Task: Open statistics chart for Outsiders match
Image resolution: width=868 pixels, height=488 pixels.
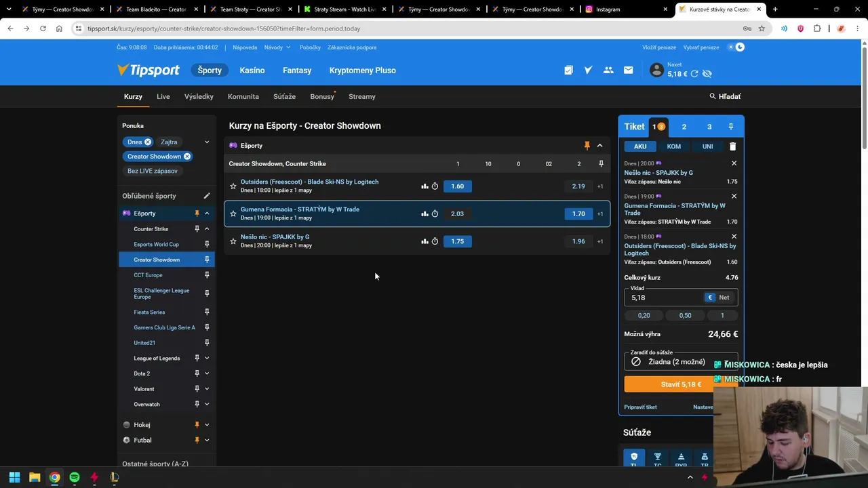Action: tap(425, 186)
